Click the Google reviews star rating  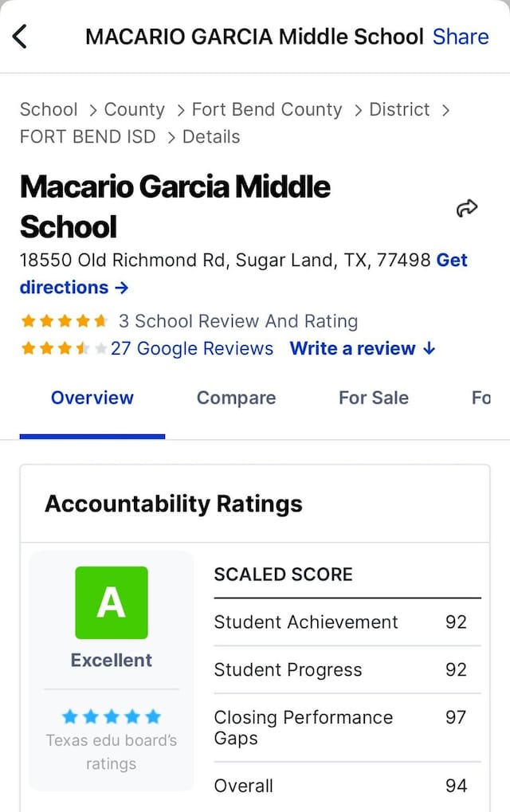[65, 348]
